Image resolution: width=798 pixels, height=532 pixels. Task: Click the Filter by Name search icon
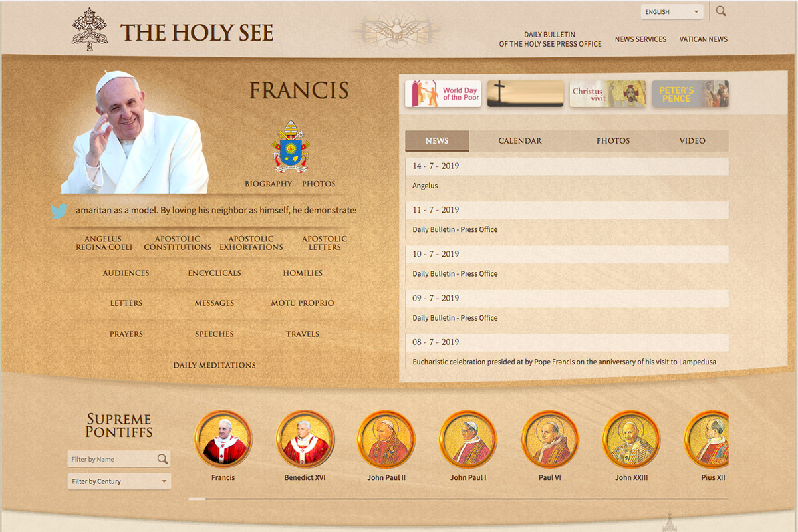pyautogui.click(x=162, y=459)
